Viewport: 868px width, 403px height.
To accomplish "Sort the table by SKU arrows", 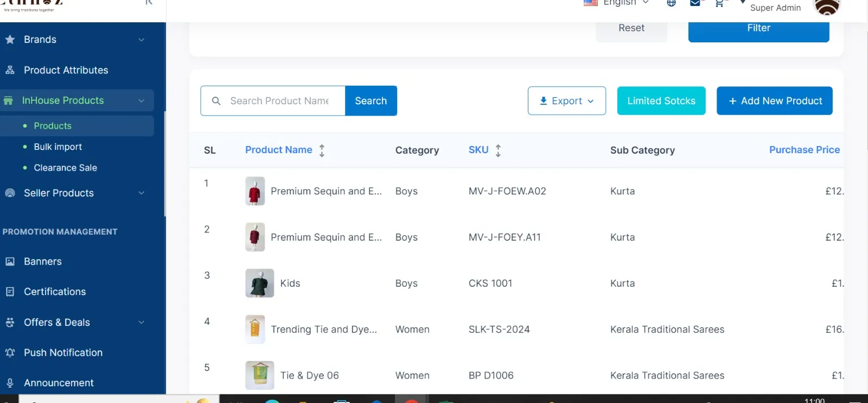I will tap(498, 150).
